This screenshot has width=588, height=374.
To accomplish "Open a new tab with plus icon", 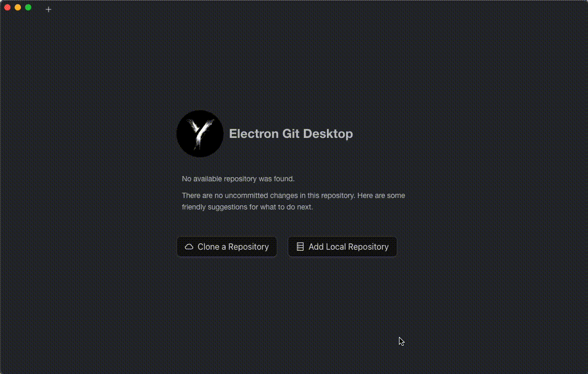I will click(49, 9).
